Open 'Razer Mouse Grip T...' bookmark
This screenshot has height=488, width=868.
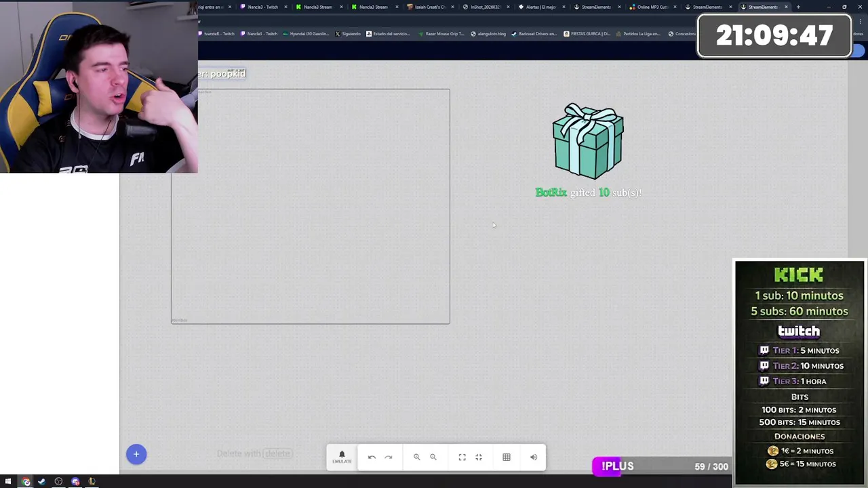(441, 34)
